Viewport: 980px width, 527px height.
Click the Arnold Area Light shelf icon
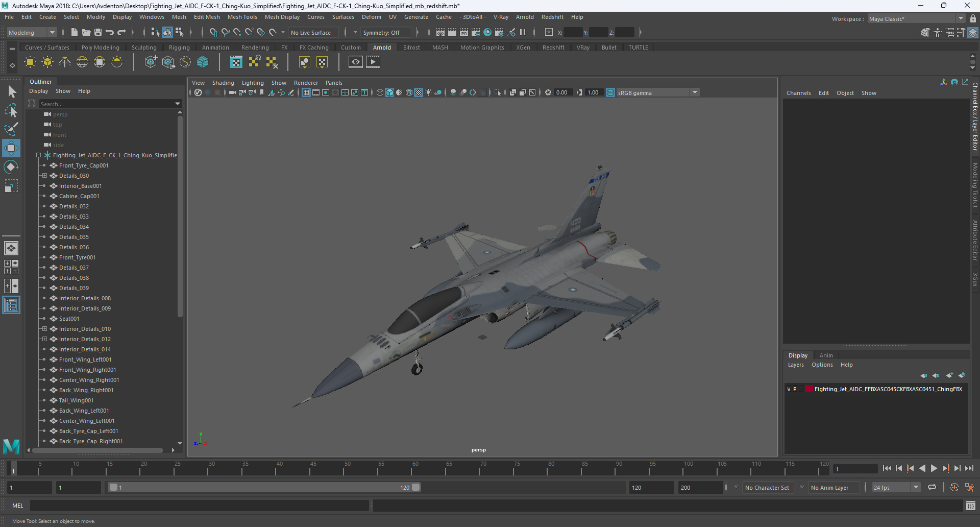(x=30, y=62)
